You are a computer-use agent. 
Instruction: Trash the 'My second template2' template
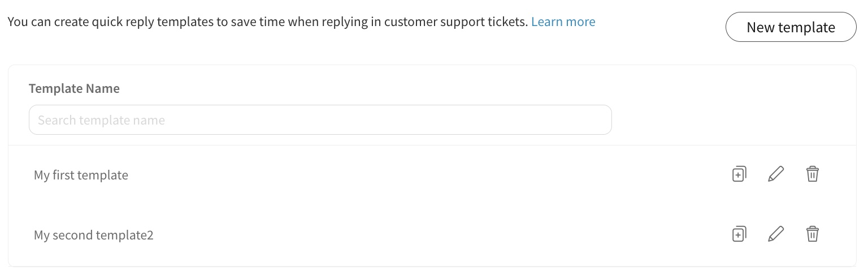point(812,234)
